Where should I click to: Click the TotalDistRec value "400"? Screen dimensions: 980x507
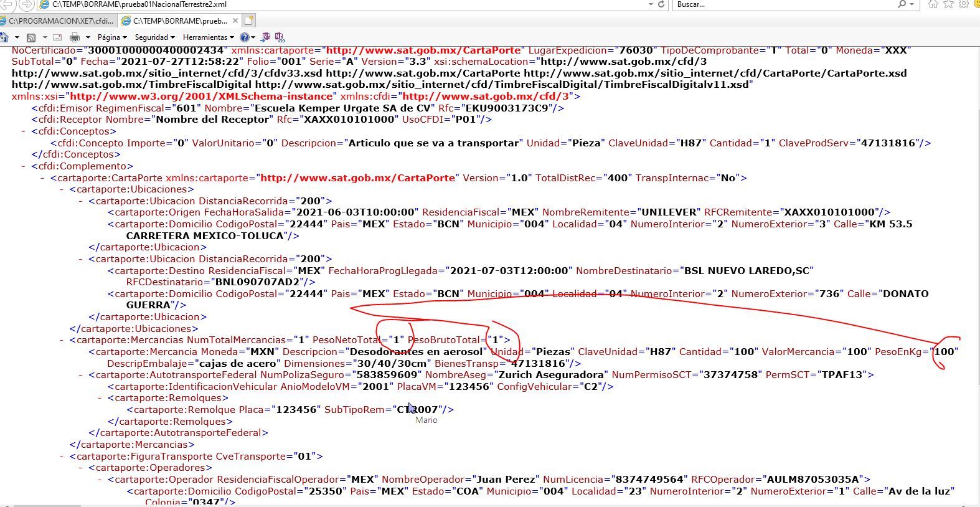[x=618, y=178]
